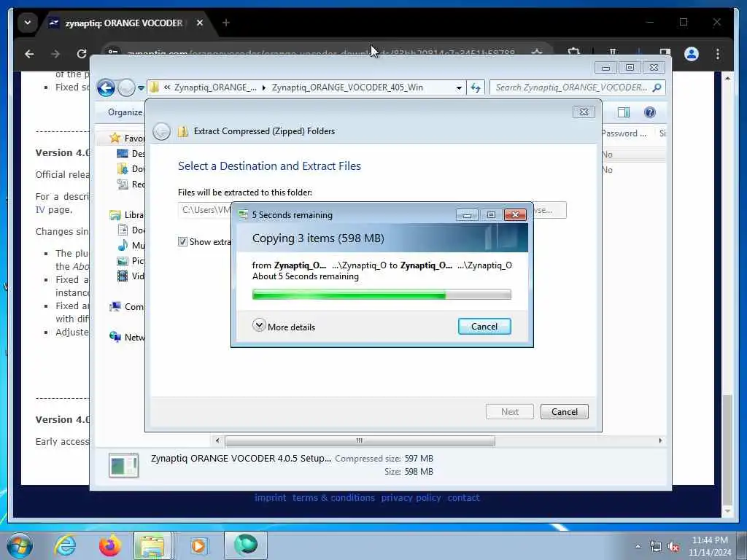Click the network tray icon

656,547
